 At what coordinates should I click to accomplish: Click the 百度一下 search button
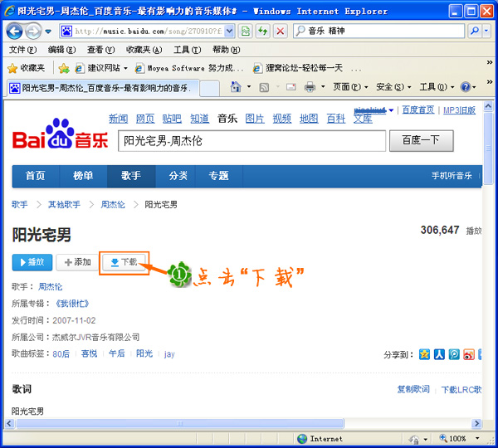(422, 140)
